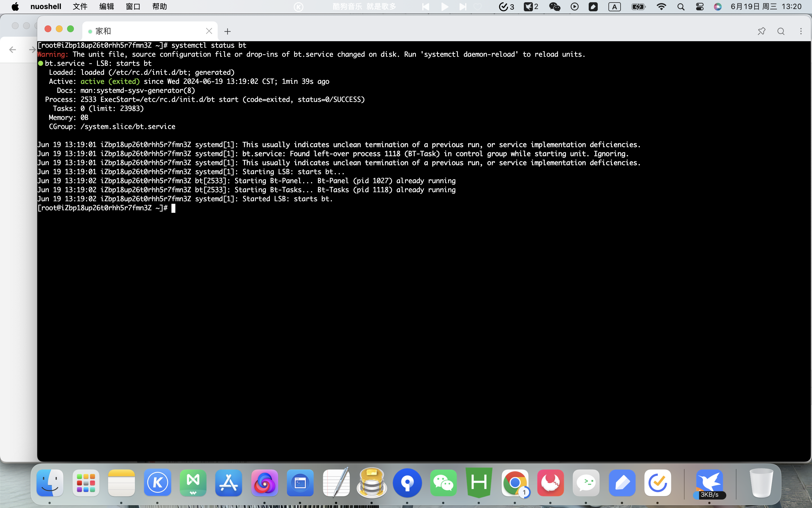Open Sequel Pro pancake icon in Dock
The width and height of the screenshot is (812, 508).
(x=372, y=483)
